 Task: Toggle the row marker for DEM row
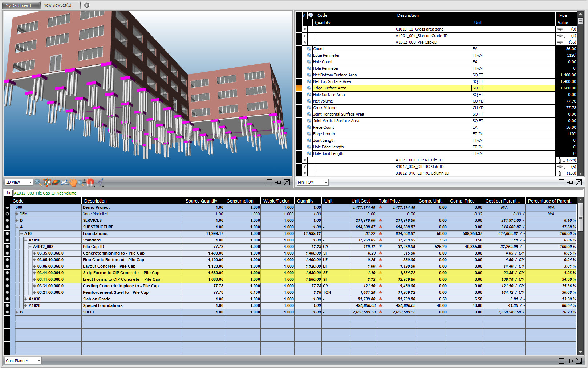tap(7, 214)
